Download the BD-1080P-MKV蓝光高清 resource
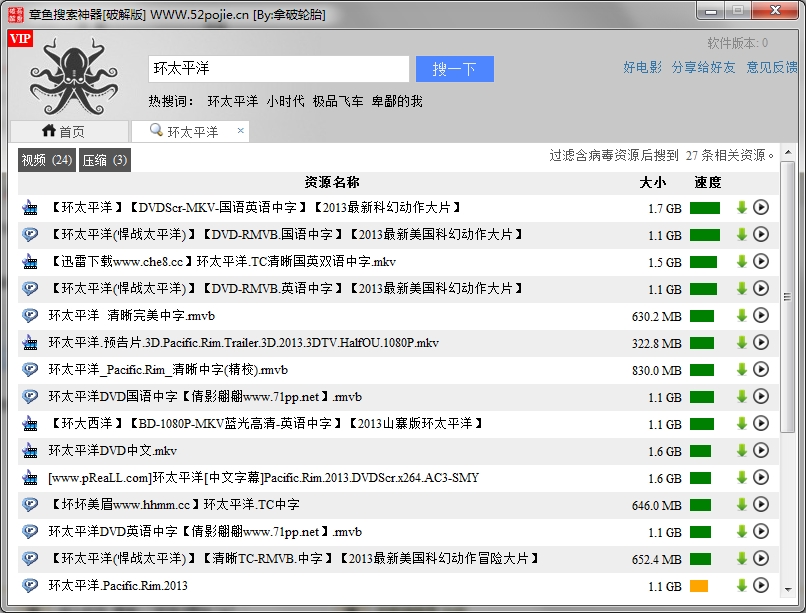This screenshot has height=613, width=806. [x=741, y=423]
